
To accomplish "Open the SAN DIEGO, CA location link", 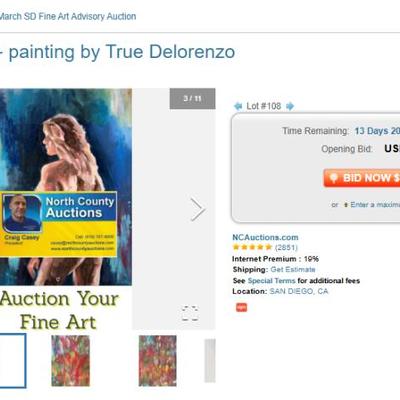I will [x=299, y=291].
